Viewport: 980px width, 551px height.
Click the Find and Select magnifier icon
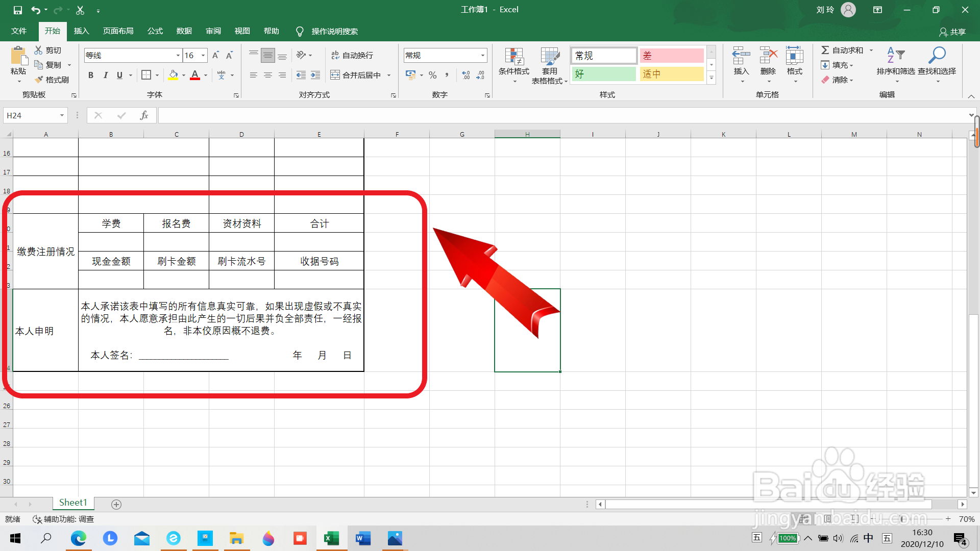coord(937,55)
